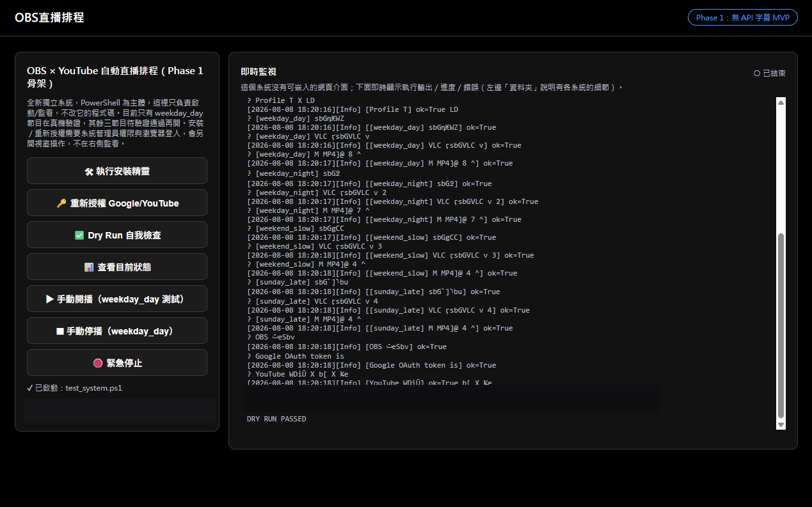
Task: Click the chart icon on 查看目前狀態
Action: (89, 267)
